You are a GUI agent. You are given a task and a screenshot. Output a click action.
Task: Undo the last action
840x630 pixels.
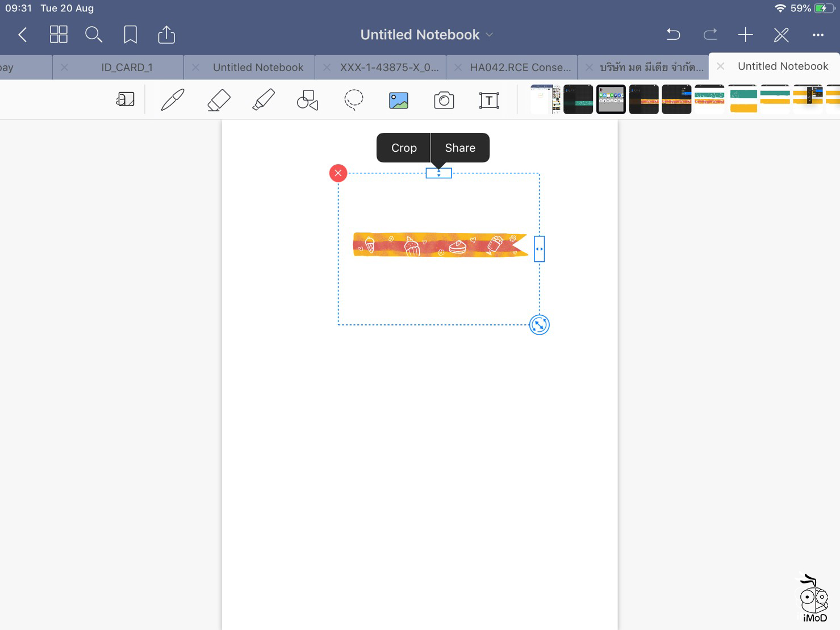(673, 35)
